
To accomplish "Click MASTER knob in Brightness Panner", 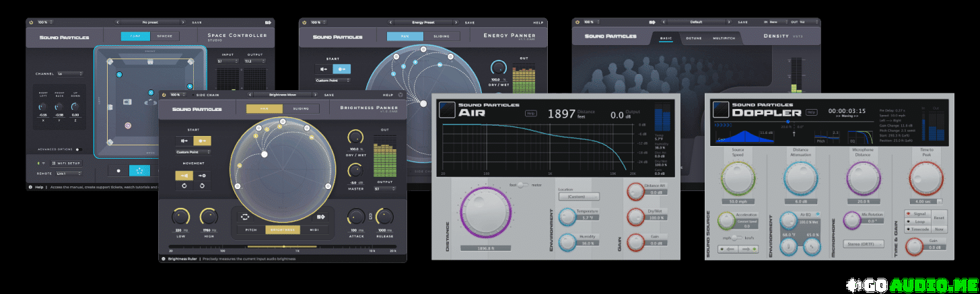I will click(x=354, y=170).
